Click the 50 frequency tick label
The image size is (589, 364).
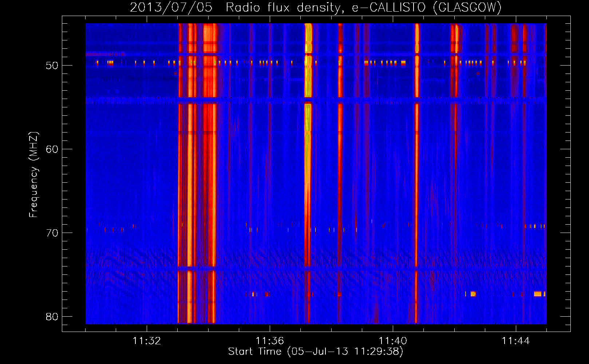(x=52, y=66)
